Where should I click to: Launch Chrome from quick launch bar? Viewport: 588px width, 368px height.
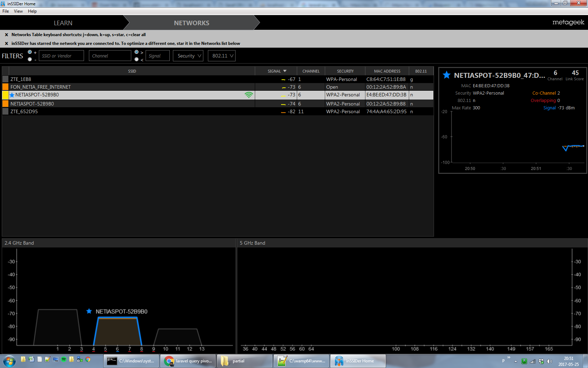tap(88, 359)
